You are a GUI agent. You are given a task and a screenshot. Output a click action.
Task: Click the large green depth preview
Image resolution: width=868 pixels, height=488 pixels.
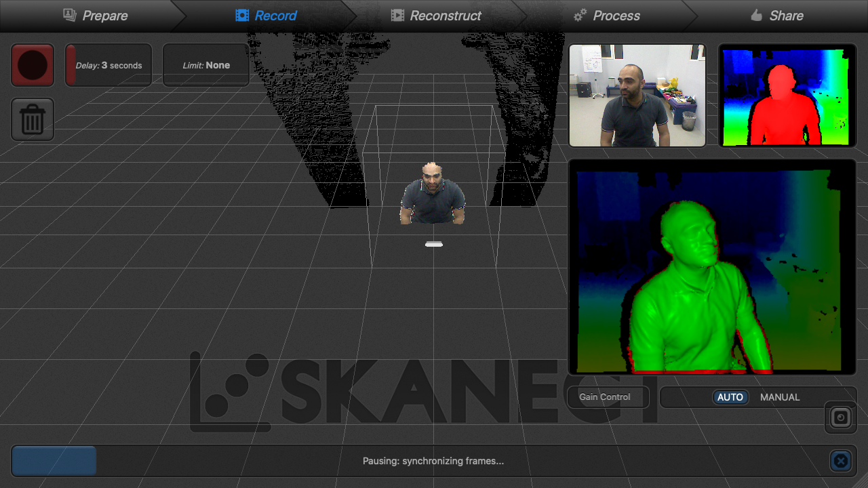(712, 267)
